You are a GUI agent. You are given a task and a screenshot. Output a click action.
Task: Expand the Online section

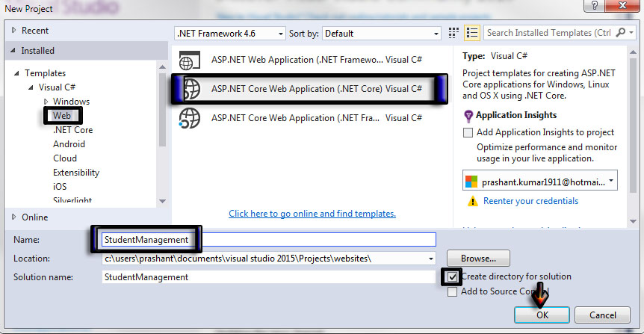[x=14, y=217]
